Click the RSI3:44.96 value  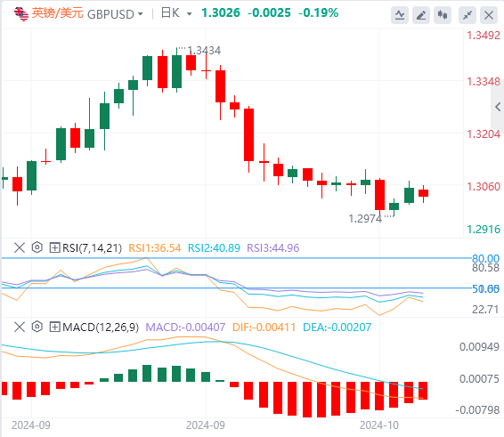pyautogui.click(x=272, y=248)
